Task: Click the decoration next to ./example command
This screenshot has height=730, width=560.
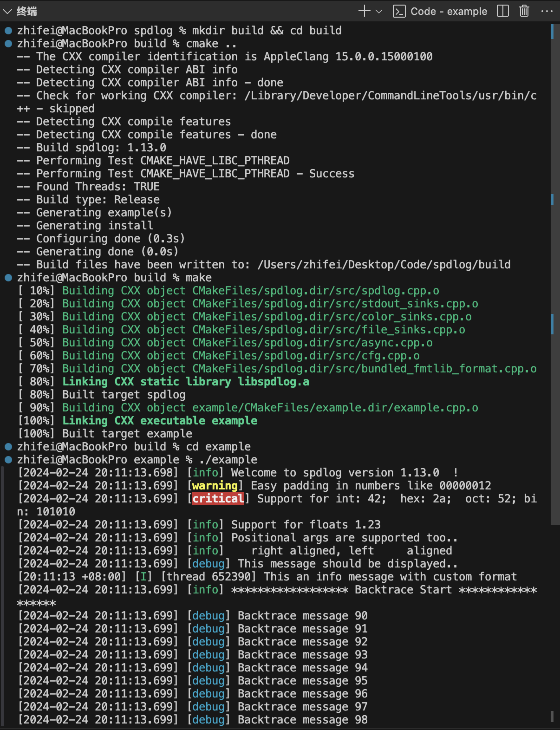Action: 8,459
